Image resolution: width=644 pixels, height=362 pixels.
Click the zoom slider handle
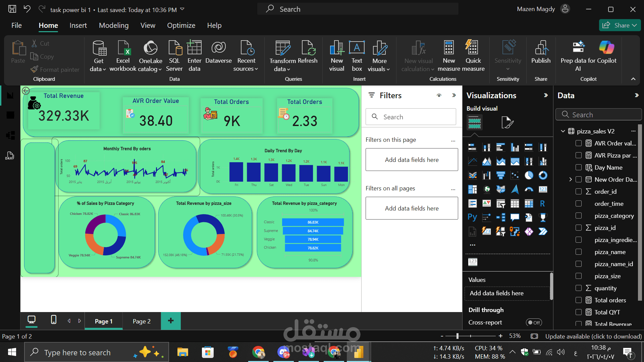coord(457,336)
